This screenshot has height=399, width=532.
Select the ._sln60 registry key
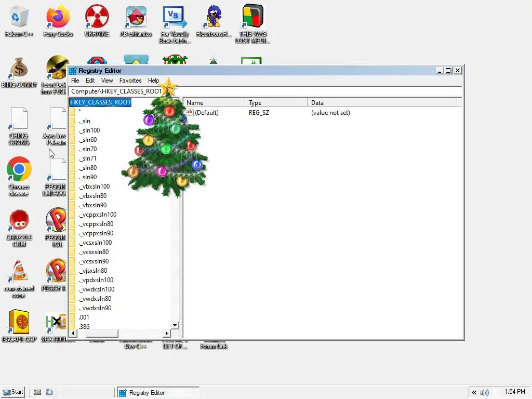(87, 140)
